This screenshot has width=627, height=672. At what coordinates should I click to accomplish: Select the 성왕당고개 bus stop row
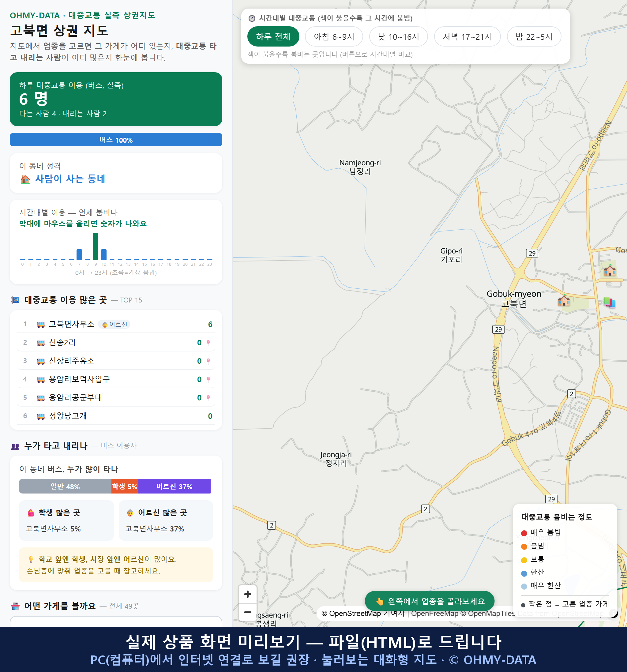pyautogui.click(x=116, y=415)
